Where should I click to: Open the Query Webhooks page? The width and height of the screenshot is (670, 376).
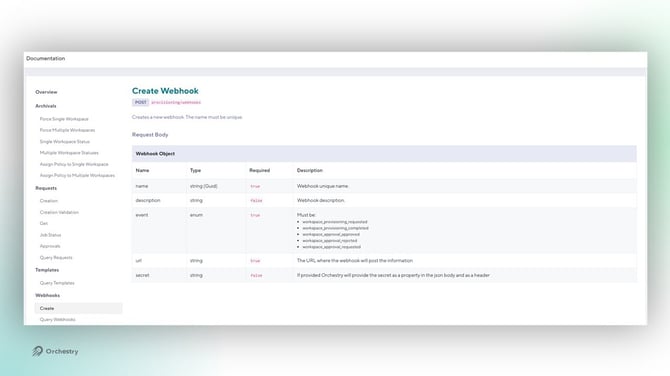(58, 320)
